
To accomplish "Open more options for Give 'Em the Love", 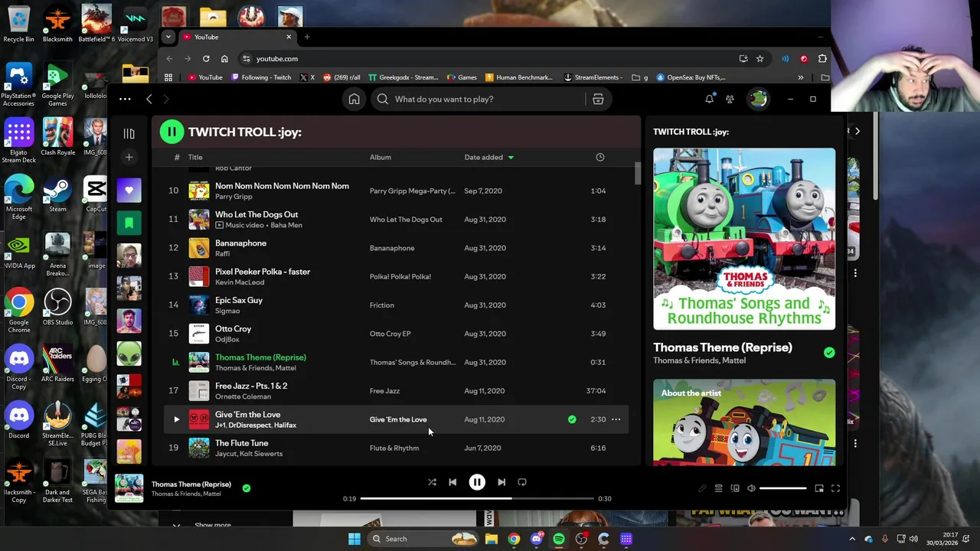I will [x=616, y=419].
